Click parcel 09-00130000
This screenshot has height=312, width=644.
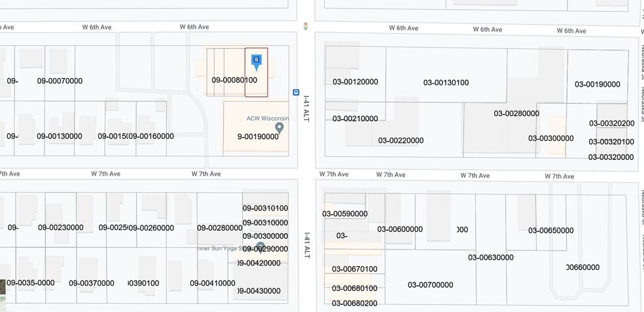pos(60,136)
